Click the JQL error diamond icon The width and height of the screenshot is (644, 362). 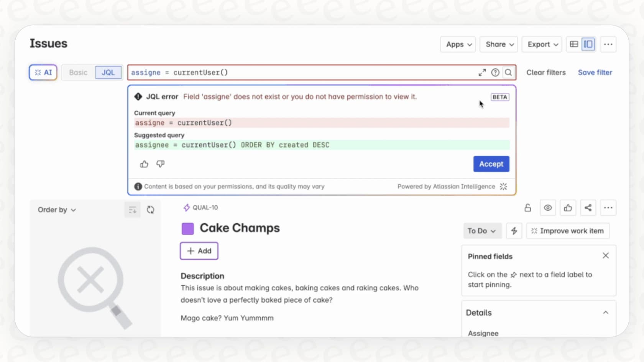point(138,97)
